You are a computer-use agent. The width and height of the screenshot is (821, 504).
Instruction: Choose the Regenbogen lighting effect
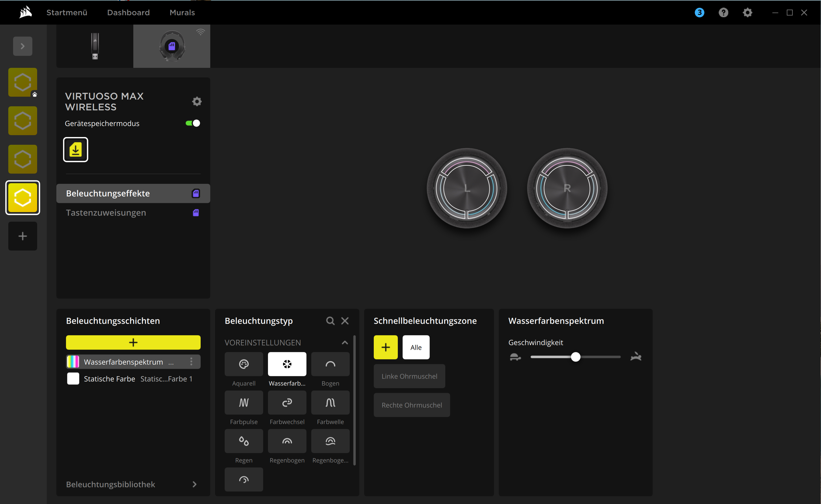coord(287,441)
